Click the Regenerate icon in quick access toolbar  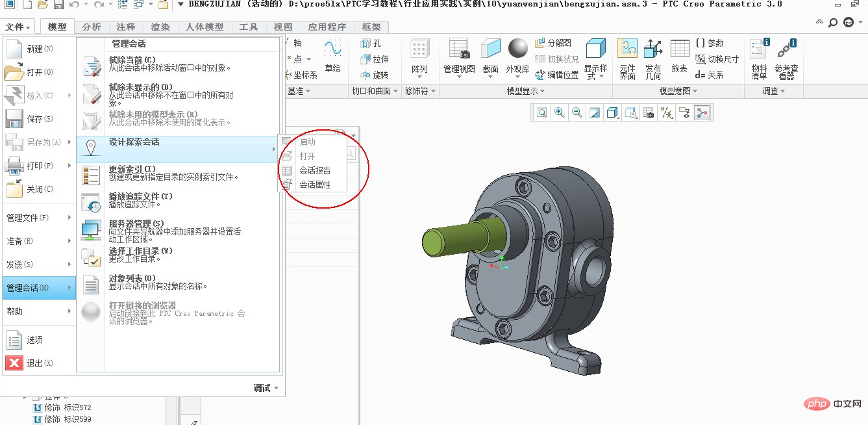[123, 5]
